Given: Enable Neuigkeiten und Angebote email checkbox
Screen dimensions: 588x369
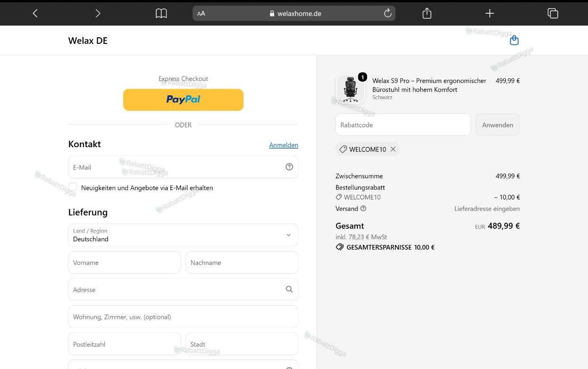Looking at the screenshot, I should click(x=73, y=187).
